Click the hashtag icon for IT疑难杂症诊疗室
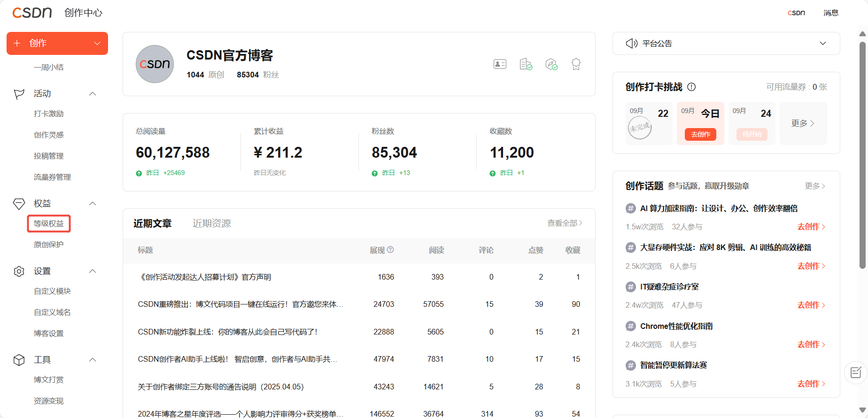This screenshot has height=418, width=868. click(631, 287)
